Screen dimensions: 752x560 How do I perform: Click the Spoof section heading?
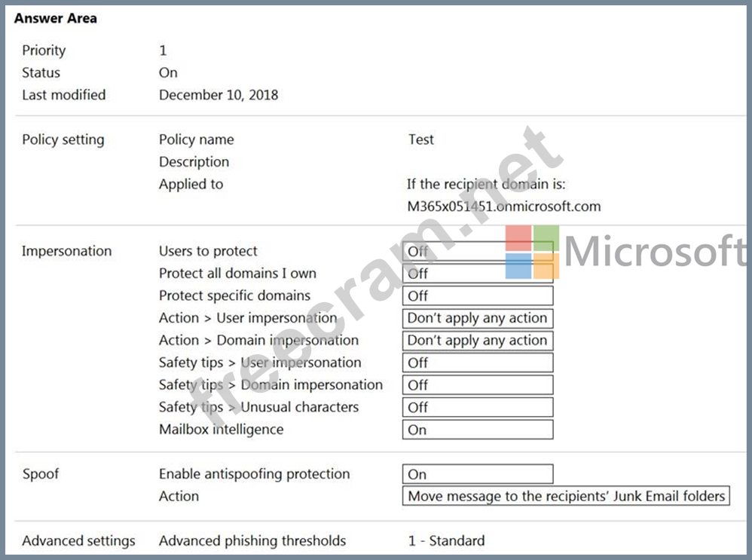(41, 474)
